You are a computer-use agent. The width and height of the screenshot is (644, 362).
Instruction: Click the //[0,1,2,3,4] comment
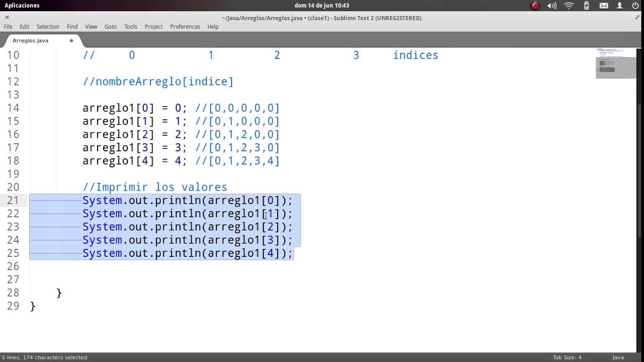click(x=237, y=160)
